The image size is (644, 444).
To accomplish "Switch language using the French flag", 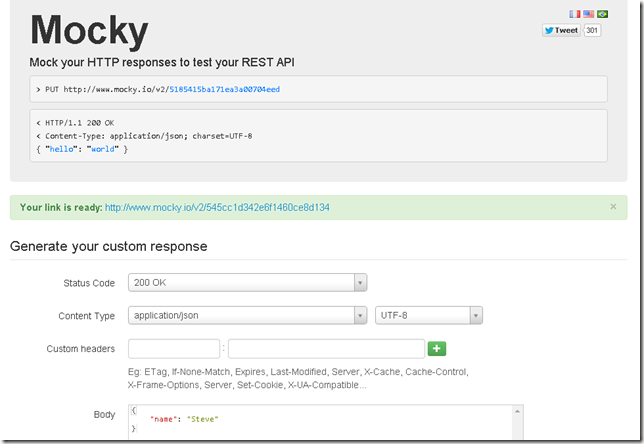I will pos(574,14).
